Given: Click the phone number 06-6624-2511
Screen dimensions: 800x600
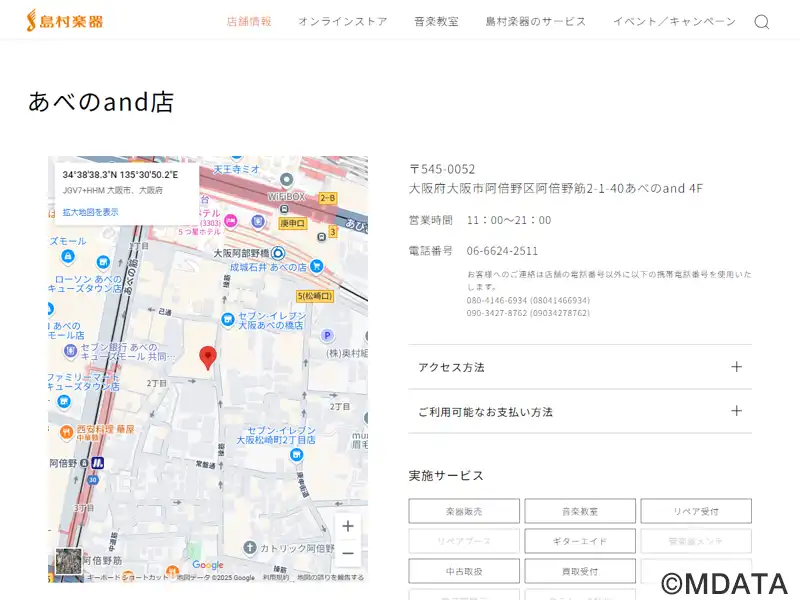Looking at the screenshot, I should (502, 251).
